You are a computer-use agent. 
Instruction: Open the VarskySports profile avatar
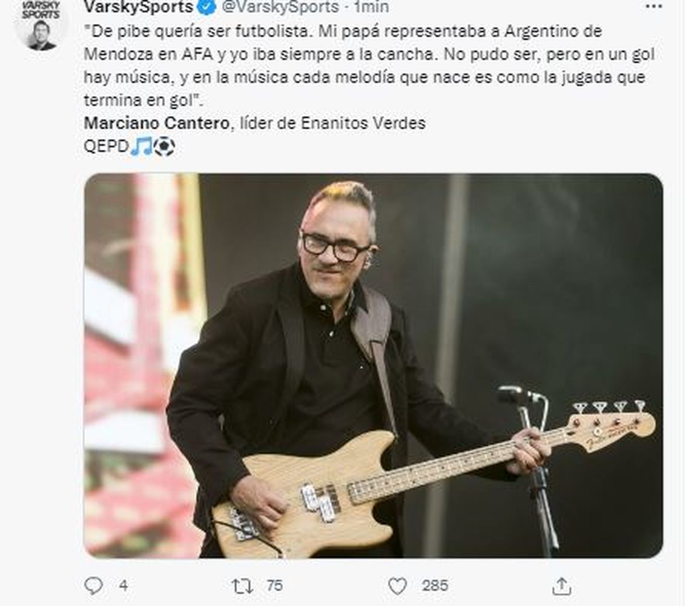coord(41,25)
